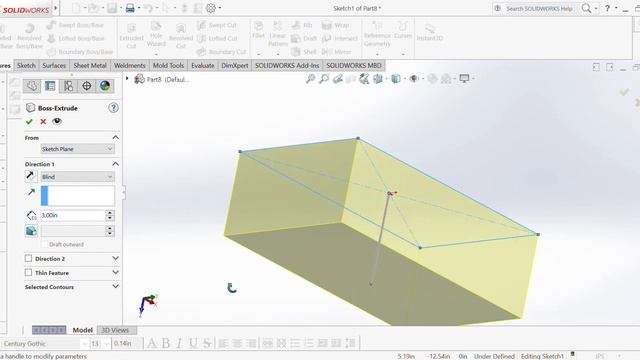This screenshot has height=360, width=640.
Task: Open the DimXpertManager crosshair tab
Action: click(x=87, y=86)
